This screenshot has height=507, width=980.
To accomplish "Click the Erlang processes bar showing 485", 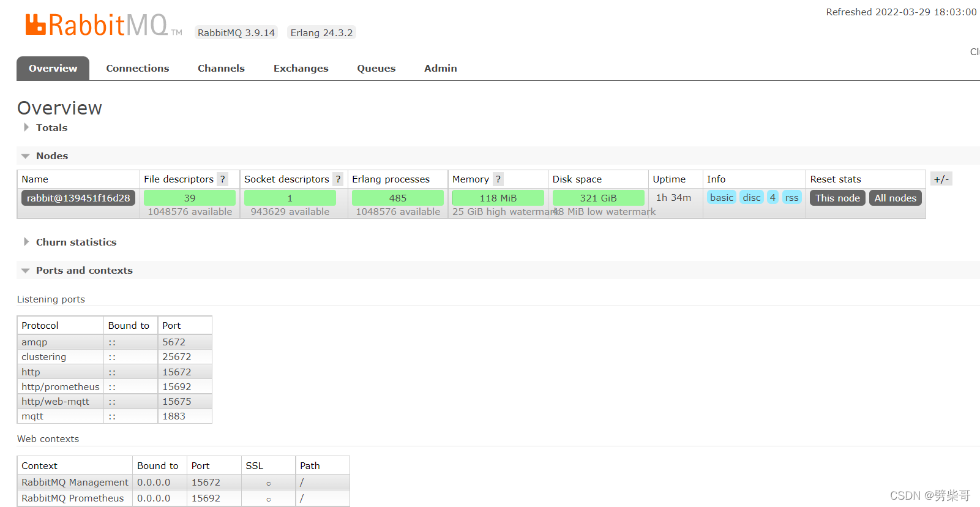I will [398, 198].
